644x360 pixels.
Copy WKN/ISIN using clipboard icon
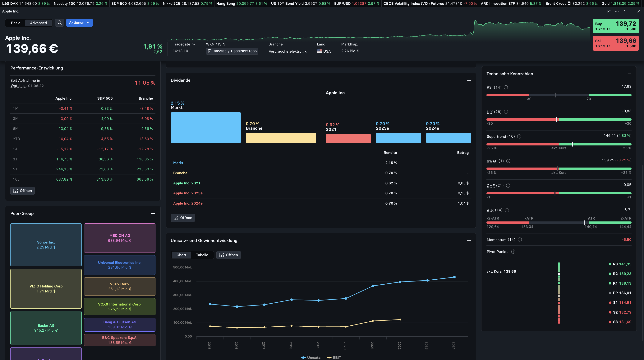click(x=210, y=51)
